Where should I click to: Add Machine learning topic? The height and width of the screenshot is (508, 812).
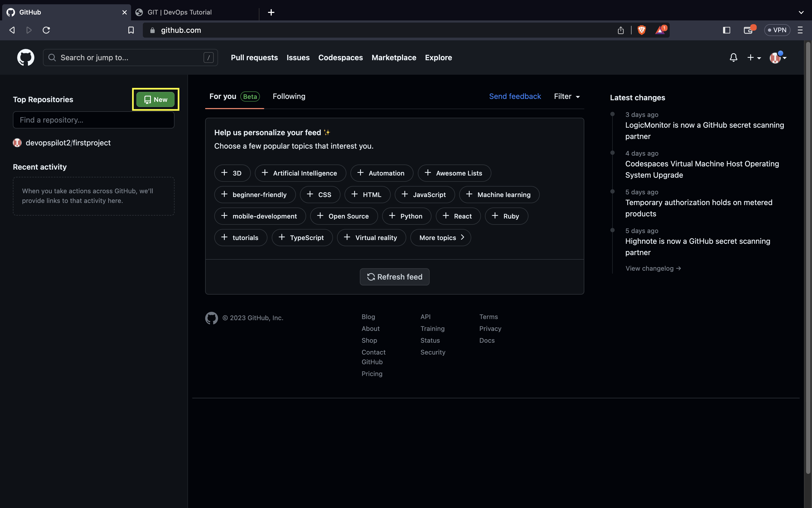click(x=499, y=195)
